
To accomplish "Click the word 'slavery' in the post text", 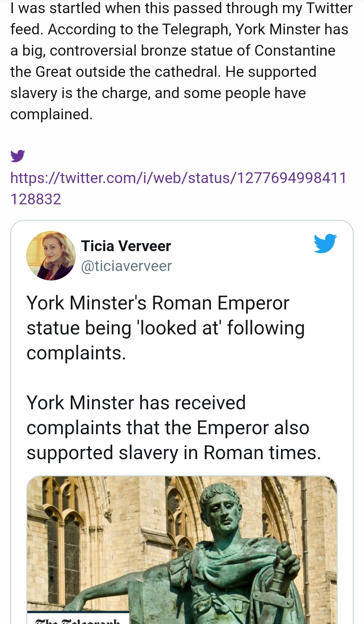I will 34,93.
